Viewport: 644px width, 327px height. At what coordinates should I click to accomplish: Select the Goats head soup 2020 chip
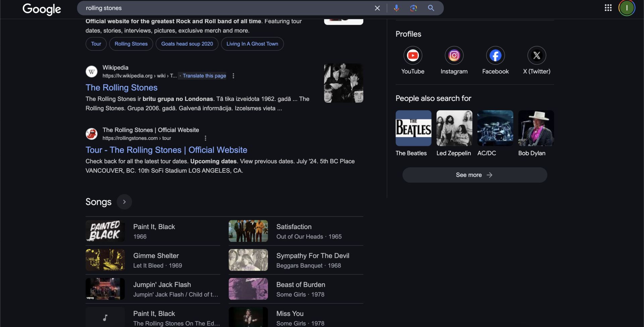pyautogui.click(x=187, y=44)
